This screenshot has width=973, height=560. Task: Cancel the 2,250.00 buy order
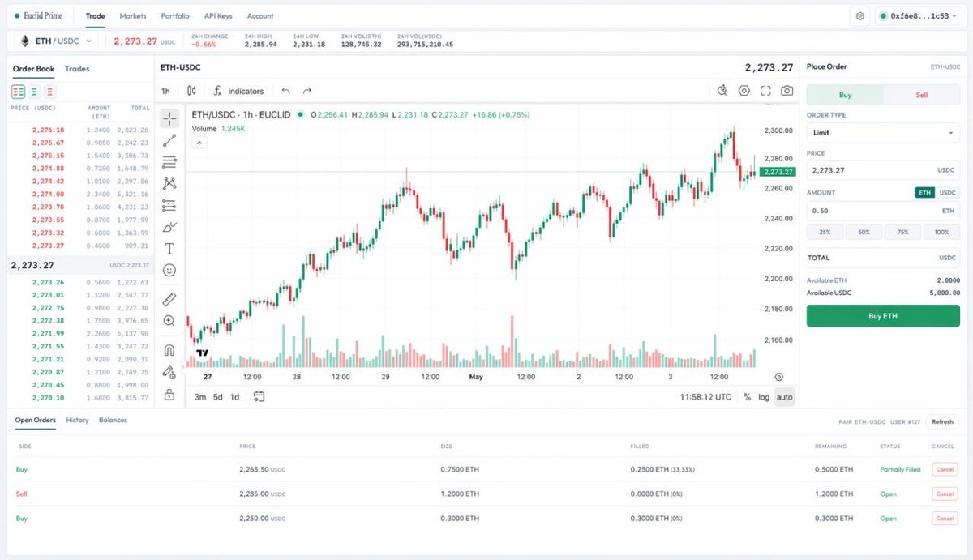click(945, 518)
